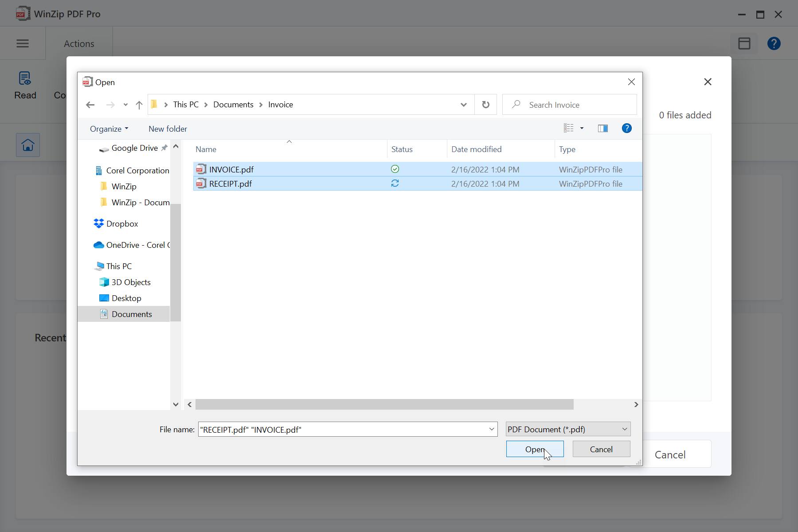Create a New folder

click(168, 129)
